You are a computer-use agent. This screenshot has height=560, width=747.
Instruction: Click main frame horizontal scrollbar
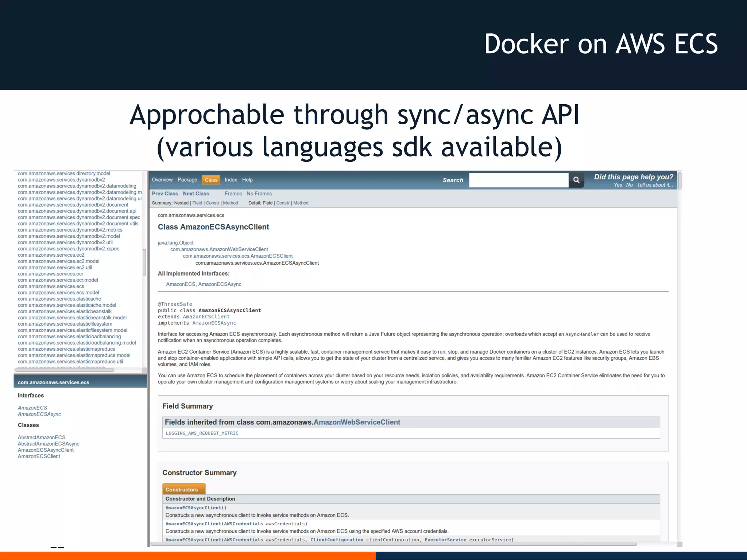coord(394,544)
